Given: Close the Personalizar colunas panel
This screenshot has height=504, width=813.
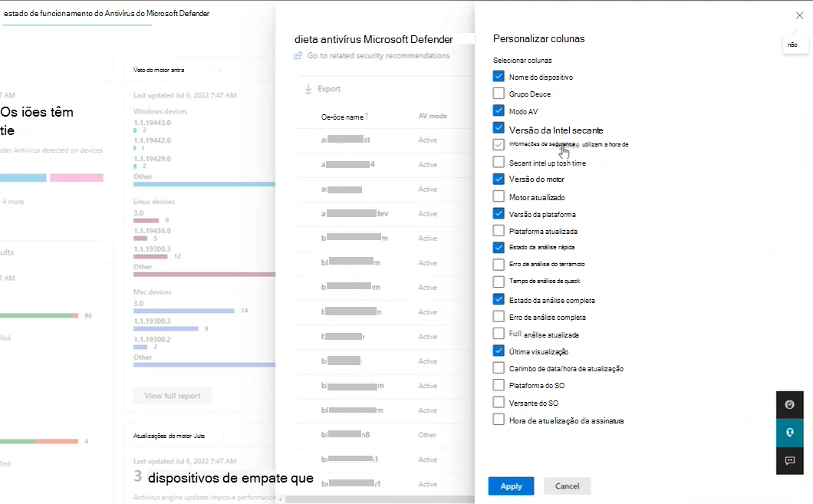Looking at the screenshot, I should tap(799, 15).
